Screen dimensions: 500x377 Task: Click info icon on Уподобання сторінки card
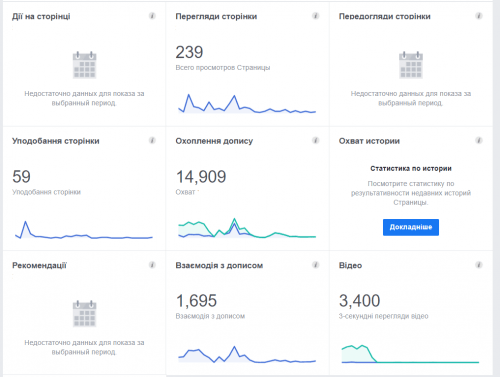(x=152, y=140)
